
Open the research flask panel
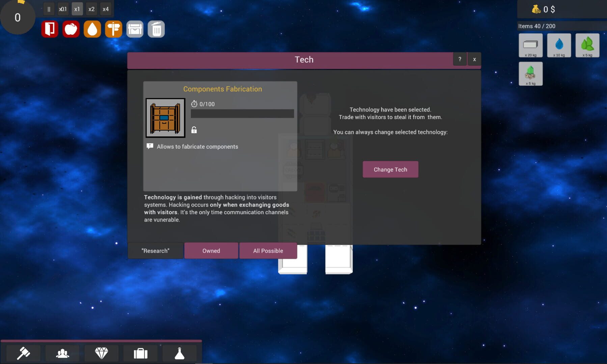[180, 353]
